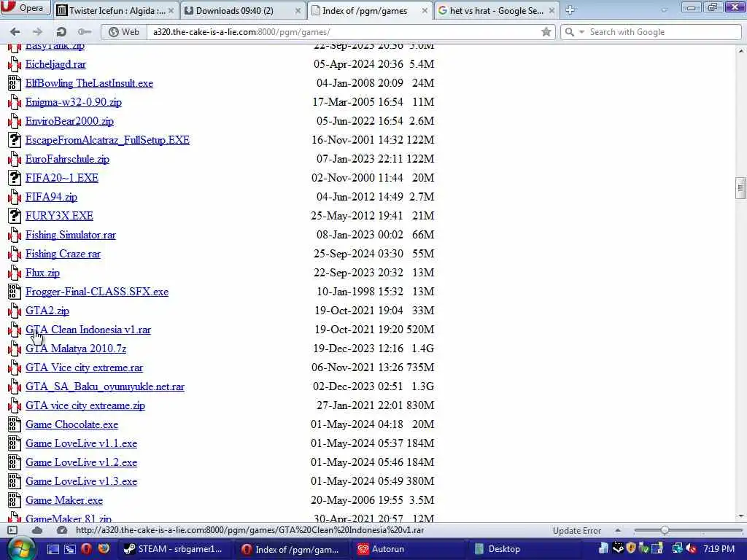Toggle panels icon in status bar

point(12,530)
